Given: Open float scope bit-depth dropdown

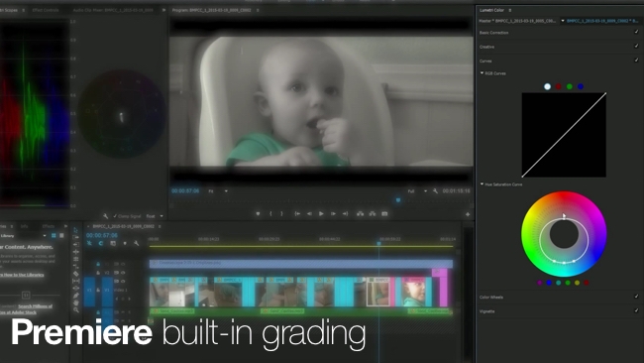Looking at the screenshot, I should [x=155, y=216].
